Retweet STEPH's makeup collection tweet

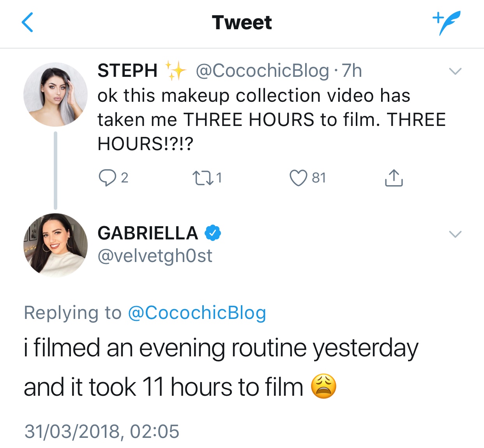click(203, 178)
